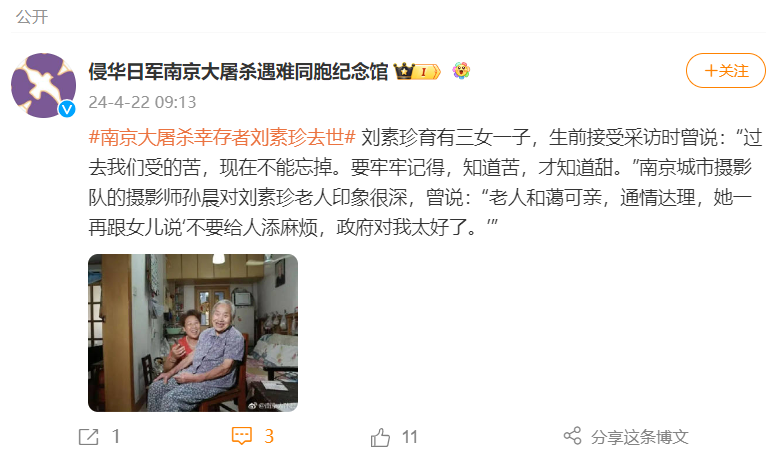
Task: Like the post with thumbs-up icon
Action: click(x=380, y=437)
